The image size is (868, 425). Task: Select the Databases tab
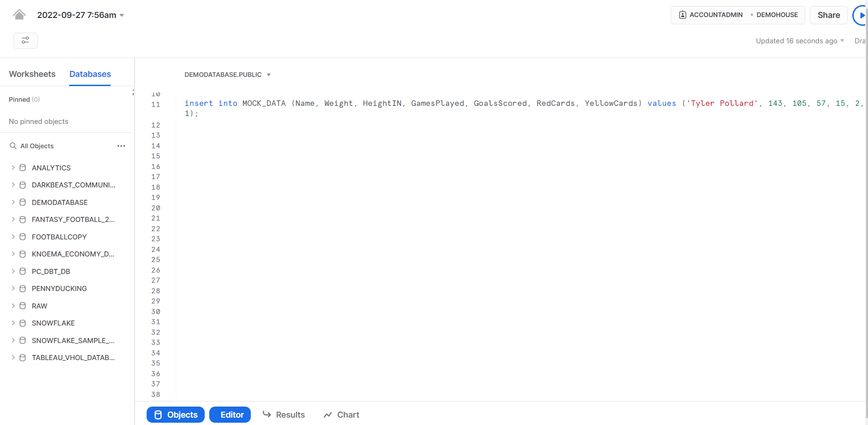89,74
